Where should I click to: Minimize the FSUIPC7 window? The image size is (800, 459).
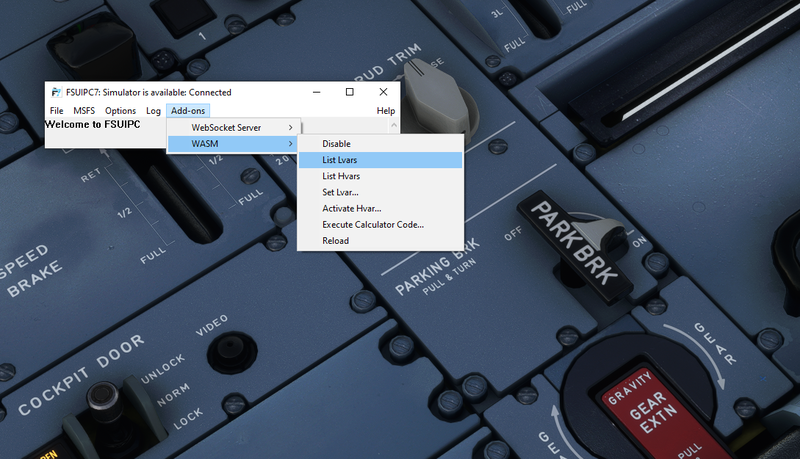316,92
